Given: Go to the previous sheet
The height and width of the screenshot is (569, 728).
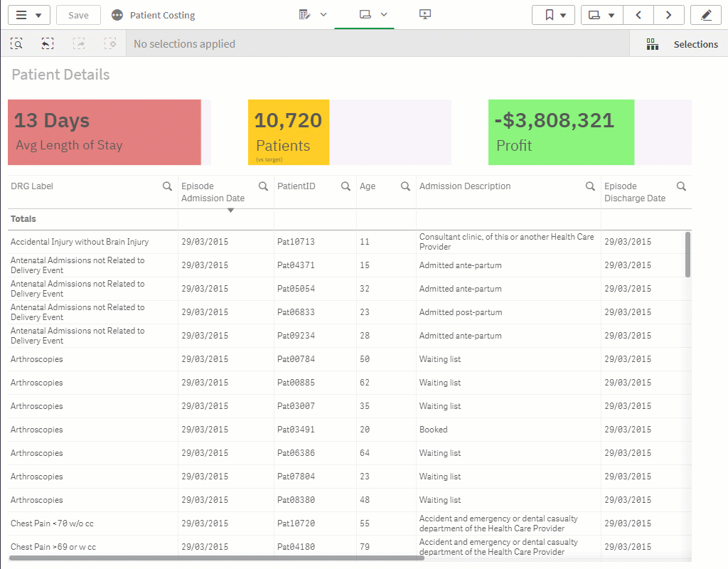Looking at the screenshot, I should point(638,15).
